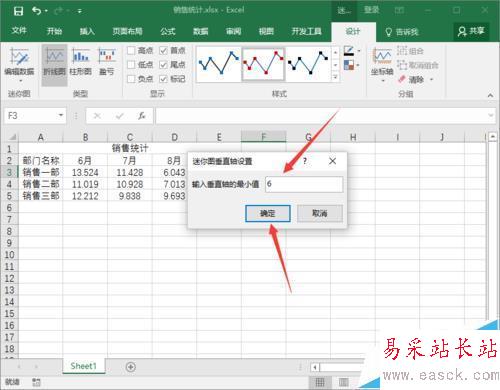The image size is (500, 390).
Task: Click the 登录 (Sign in) link in title bar
Action: (371, 10)
